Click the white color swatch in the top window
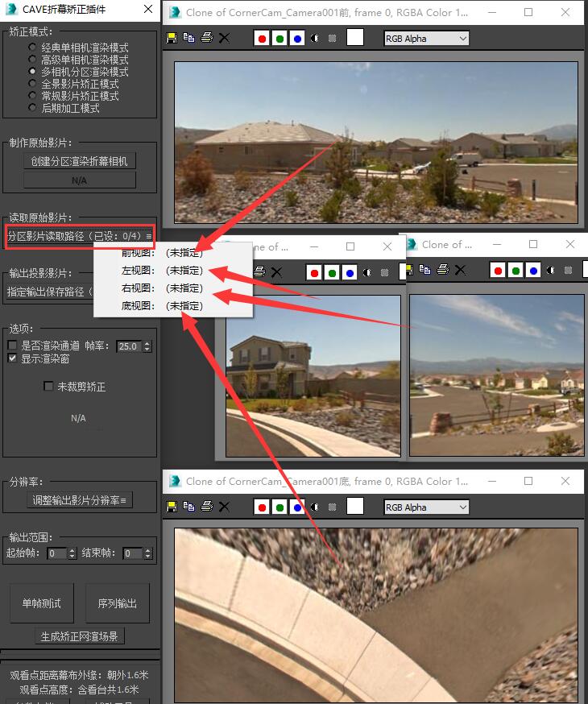The height and width of the screenshot is (704, 588). (354, 38)
